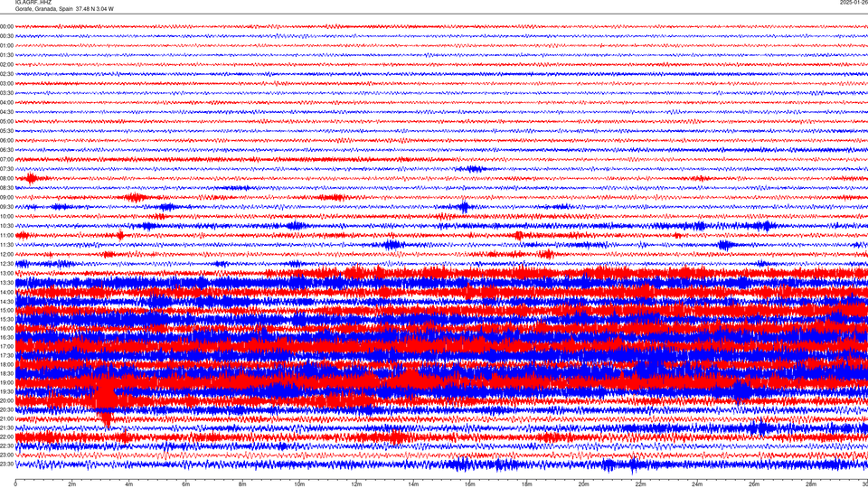Select the 03:30 time label
868x488 pixels.
click(x=6, y=93)
